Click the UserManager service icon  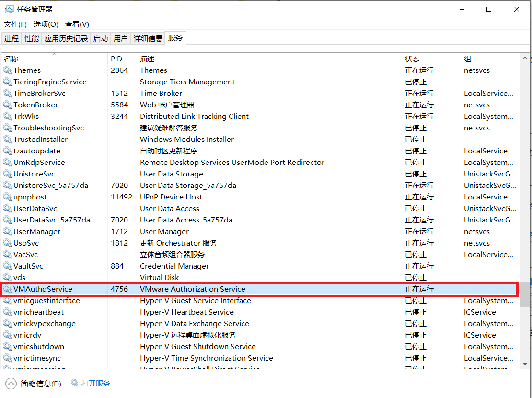[8, 231]
